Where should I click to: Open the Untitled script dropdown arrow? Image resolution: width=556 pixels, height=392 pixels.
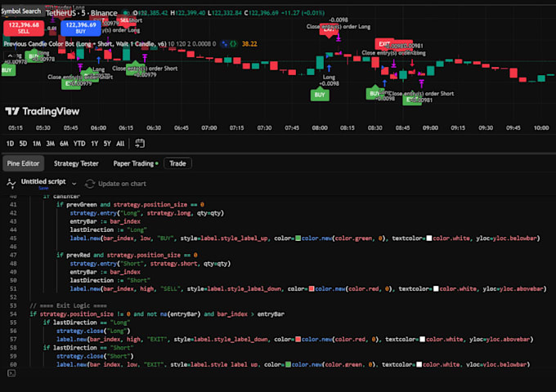(74, 184)
